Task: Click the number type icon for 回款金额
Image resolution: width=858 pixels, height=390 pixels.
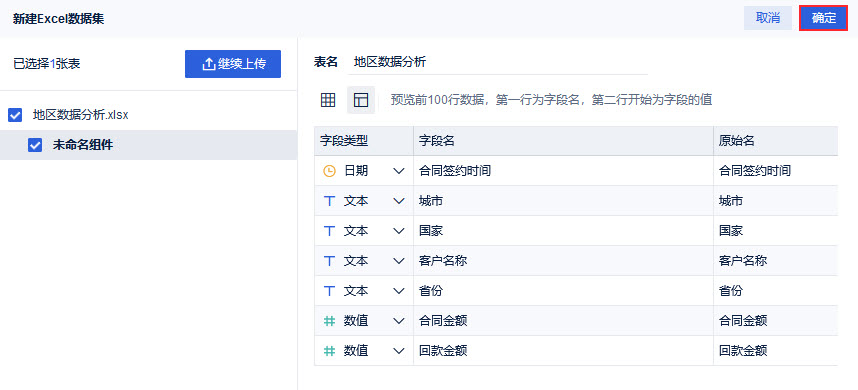Action: coord(329,351)
